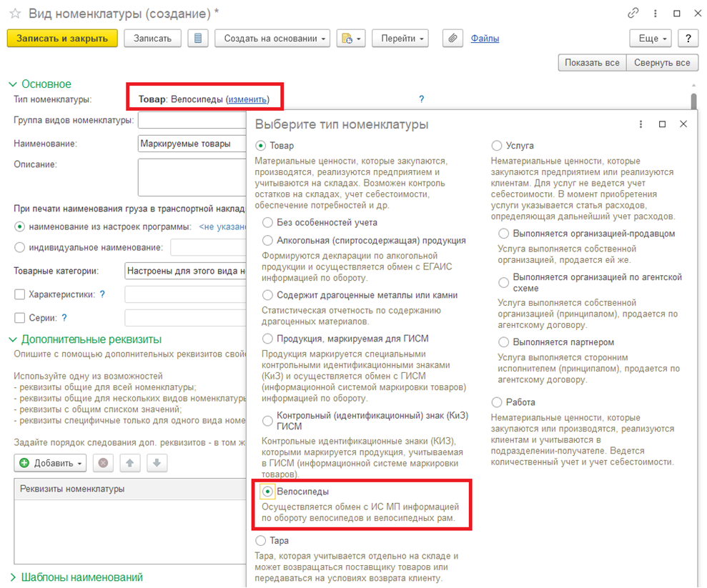Click the Записать и закрыть button
The height and width of the screenshot is (588, 707).
tap(62, 39)
